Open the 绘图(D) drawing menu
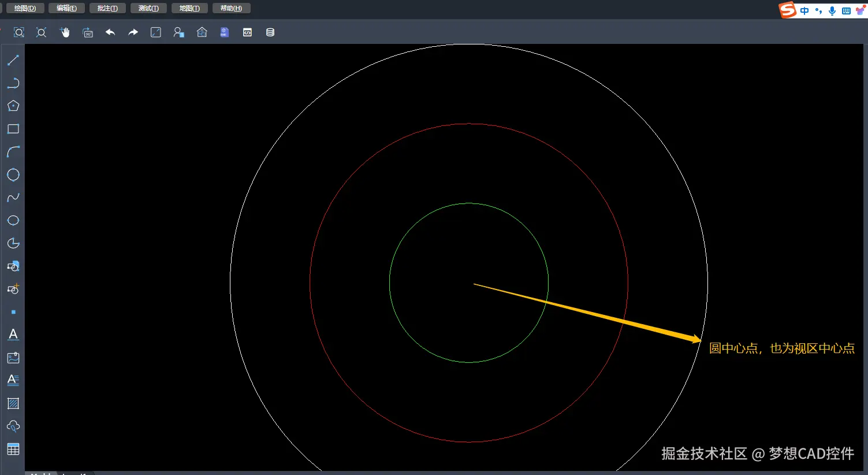Image resolution: width=868 pixels, height=475 pixels. point(25,8)
